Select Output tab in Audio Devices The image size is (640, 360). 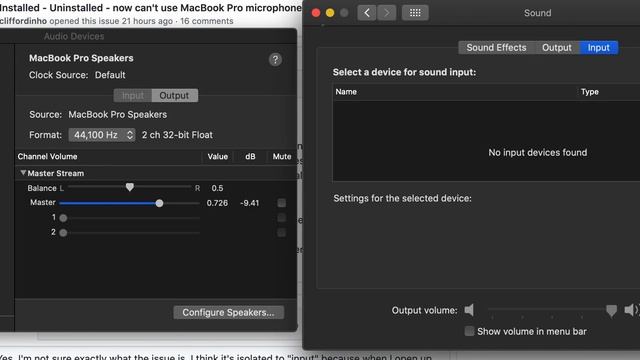[x=174, y=96]
